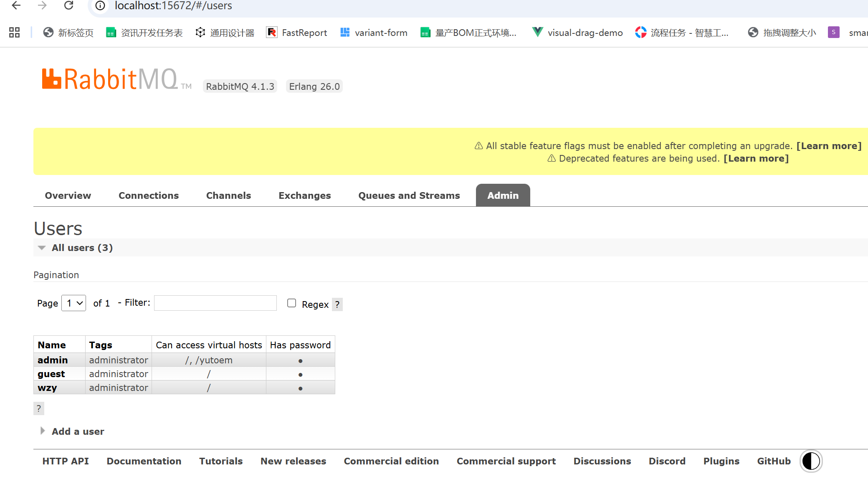The image size is (868, 502).
Task: Open the New releases footer link
Action: [294, 461]
